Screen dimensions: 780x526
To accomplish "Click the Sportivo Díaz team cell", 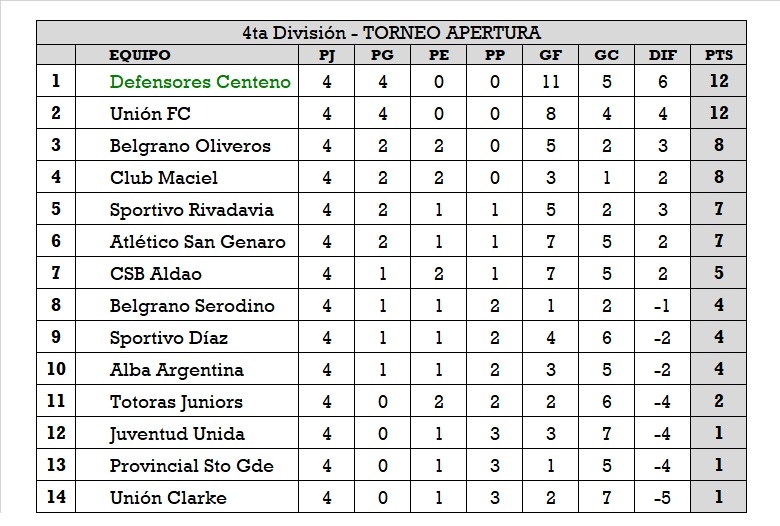I will [169, 338].
